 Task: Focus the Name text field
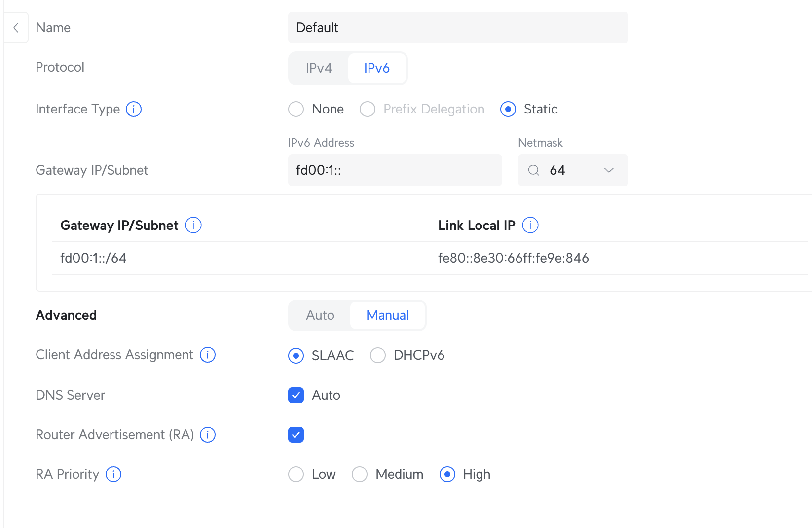pos(458,28)
